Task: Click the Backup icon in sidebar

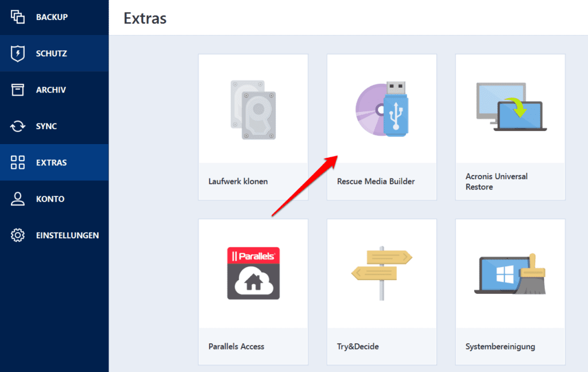Action: (18, 17)
